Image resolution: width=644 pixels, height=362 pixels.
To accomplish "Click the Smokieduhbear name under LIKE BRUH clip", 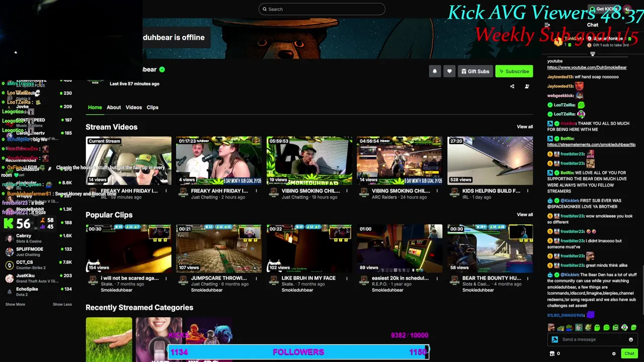I will (297, 290).
